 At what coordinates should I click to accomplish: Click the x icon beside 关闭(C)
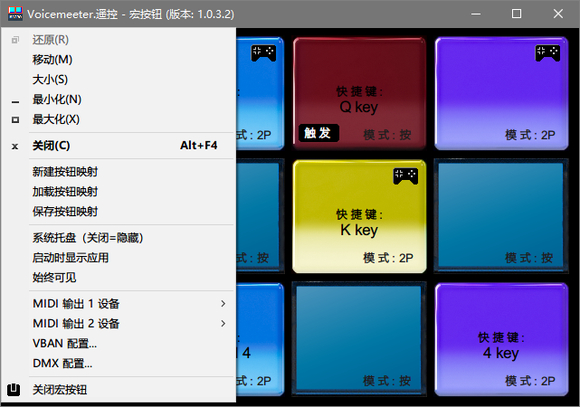(15, 146)
